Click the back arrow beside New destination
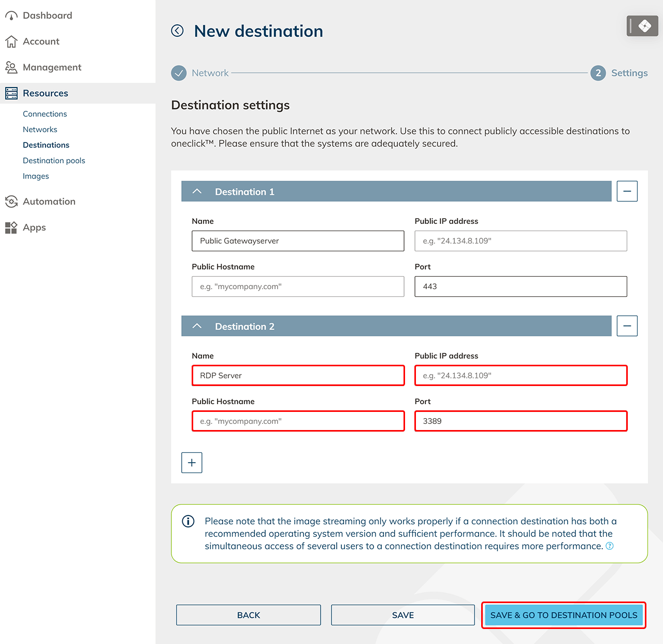 point(177,31)
